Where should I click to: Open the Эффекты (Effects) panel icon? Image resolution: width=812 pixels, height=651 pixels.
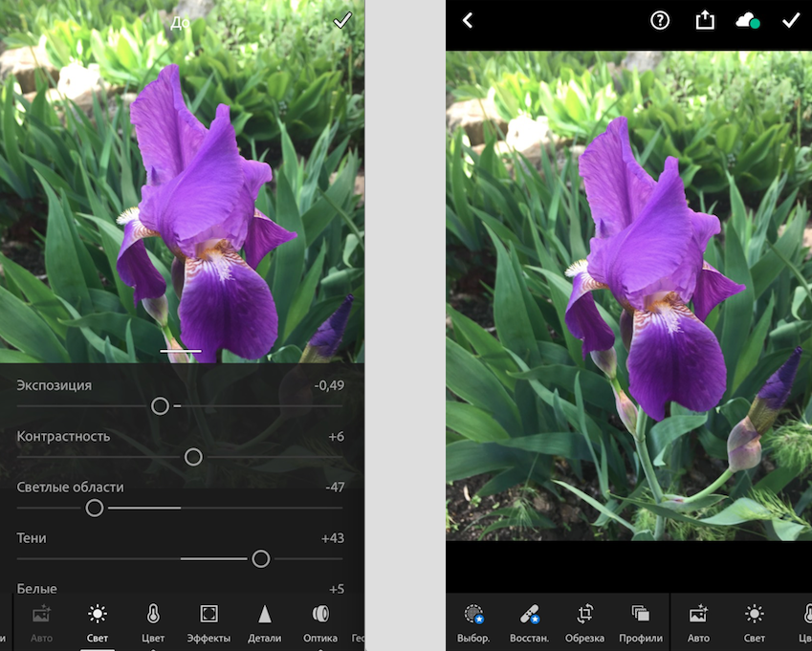pyautogui.click(x=209, y=617)
